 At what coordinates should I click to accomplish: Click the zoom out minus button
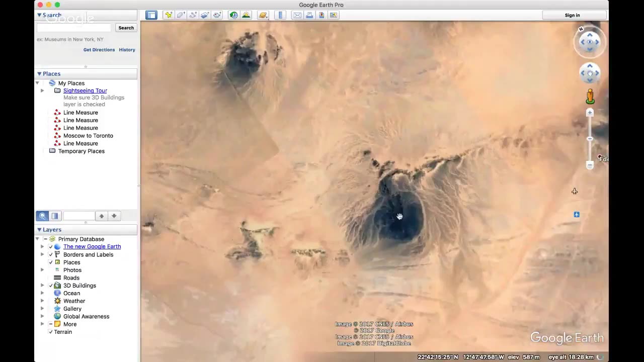pos(590,165)
